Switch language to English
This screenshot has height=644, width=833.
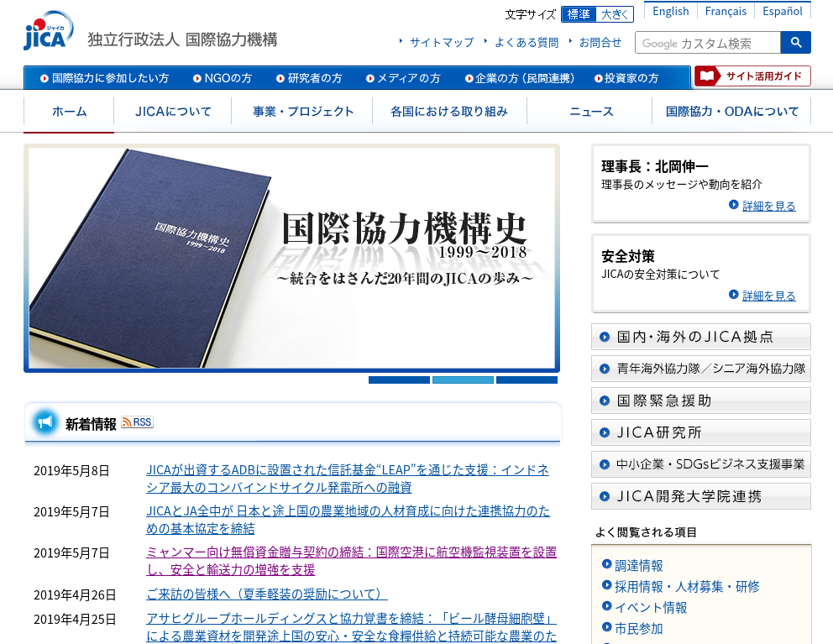point(670,11)
